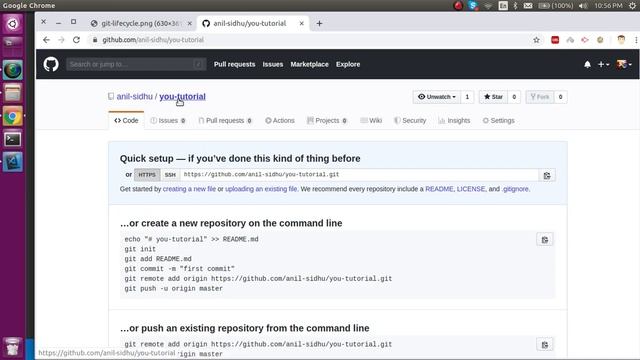Copy the push existing repository commands
This screenshot has height=360, width=640.
point(545,345)
